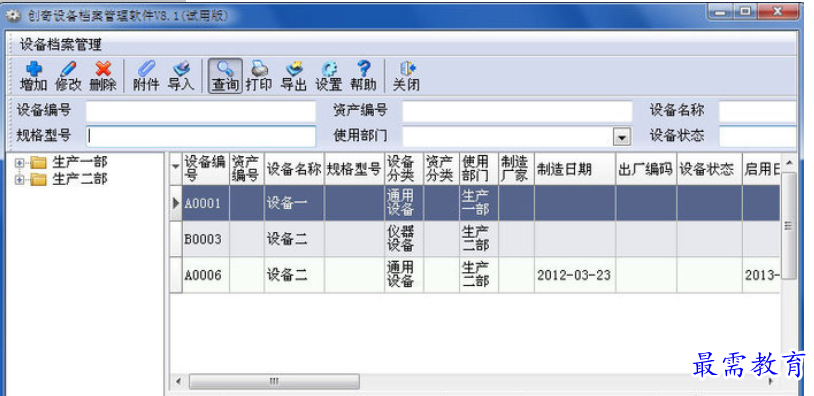Viewport: 814px width, 396px height.
Task: Click the vertical scrollbar thumb
Action: pyautogui.click(x=789, y=226)
